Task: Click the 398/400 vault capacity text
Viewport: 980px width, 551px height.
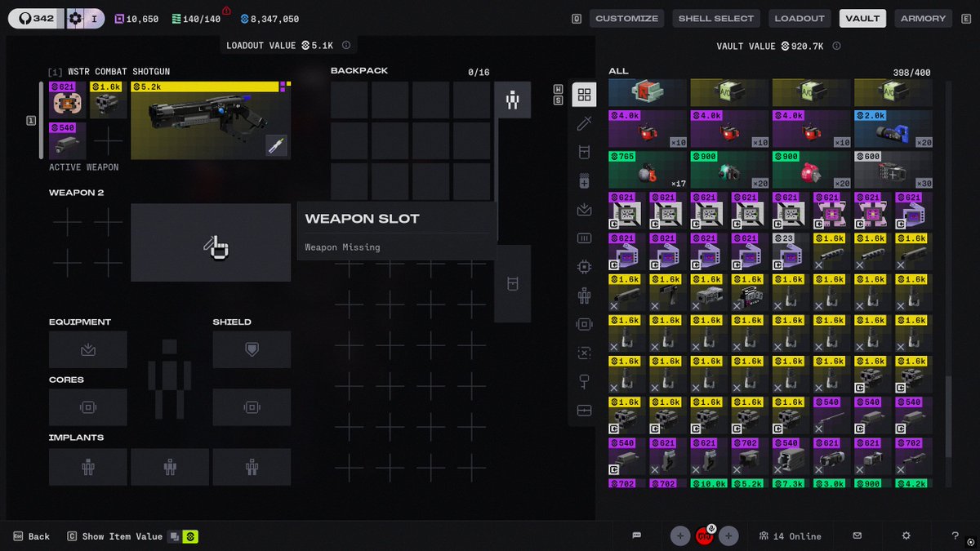Action: coord(911,73)
